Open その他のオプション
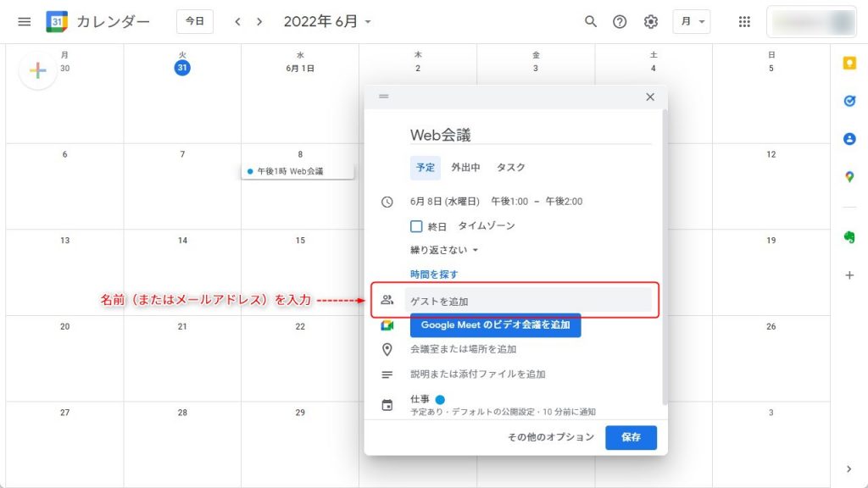Screen dimensions: 868x488 551,437
